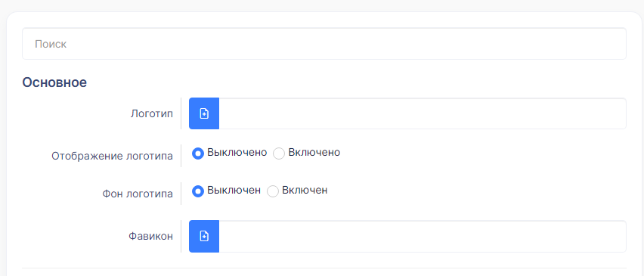Click the Отображение логотипа field label
Viewport: 644px width, 276px height.
(112, 156)
